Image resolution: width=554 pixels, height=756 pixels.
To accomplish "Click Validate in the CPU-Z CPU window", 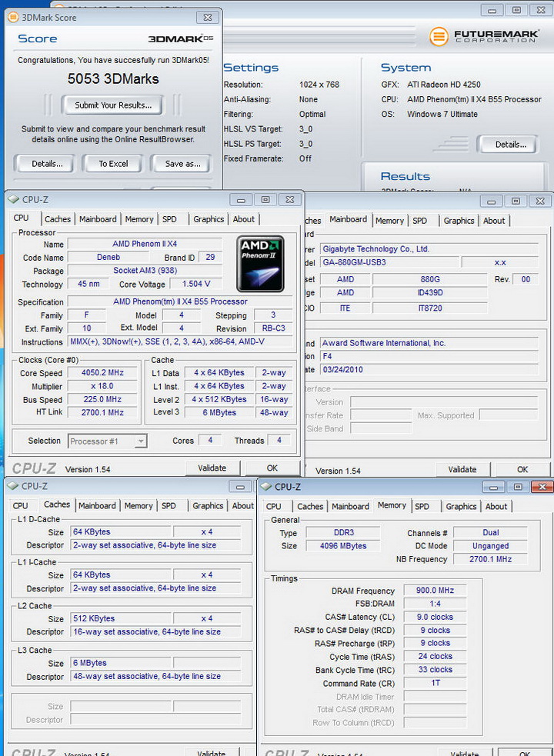I will coord(212,468).
